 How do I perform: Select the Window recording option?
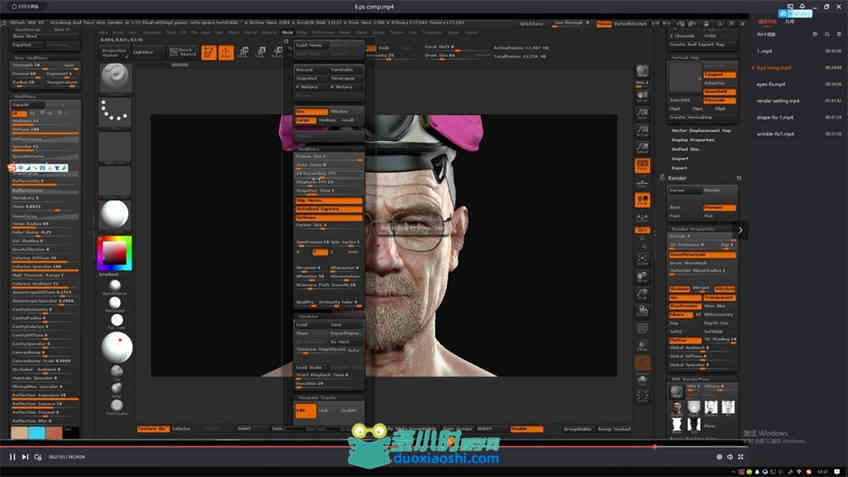pos(345,111)
